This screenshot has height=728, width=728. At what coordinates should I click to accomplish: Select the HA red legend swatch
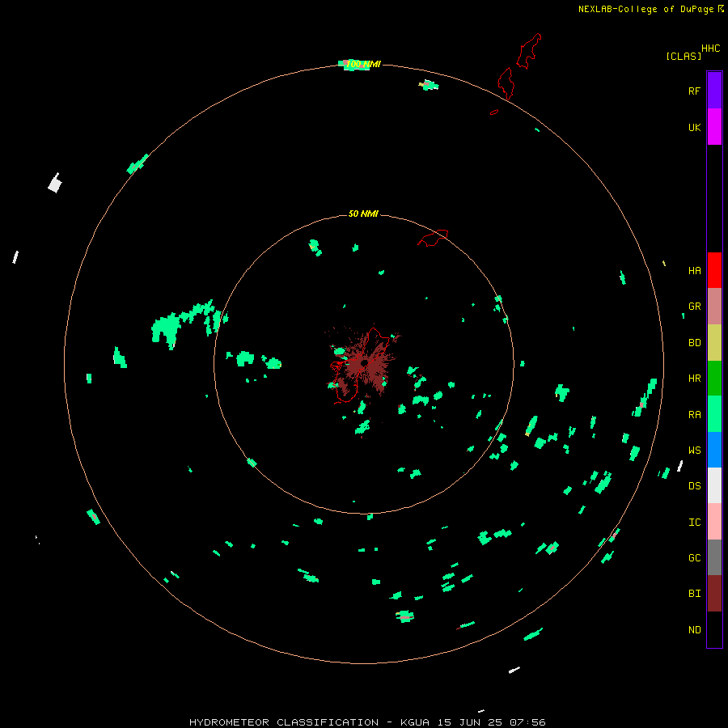[714, 270]
